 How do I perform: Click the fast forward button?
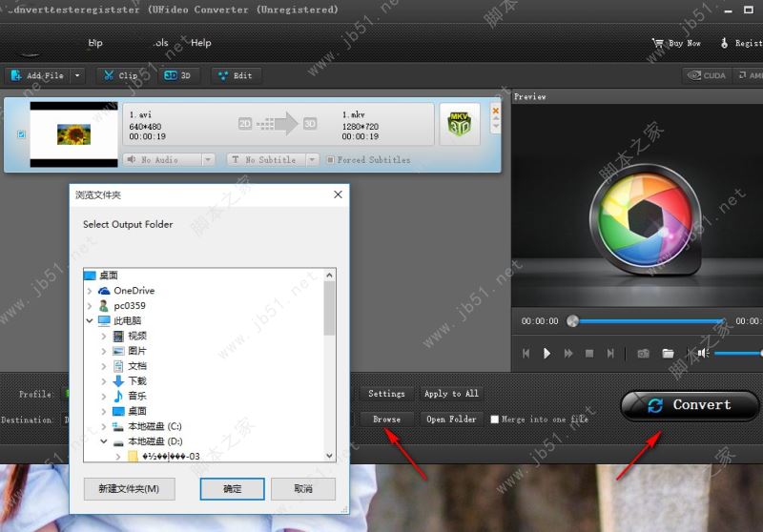pos(568,354)
